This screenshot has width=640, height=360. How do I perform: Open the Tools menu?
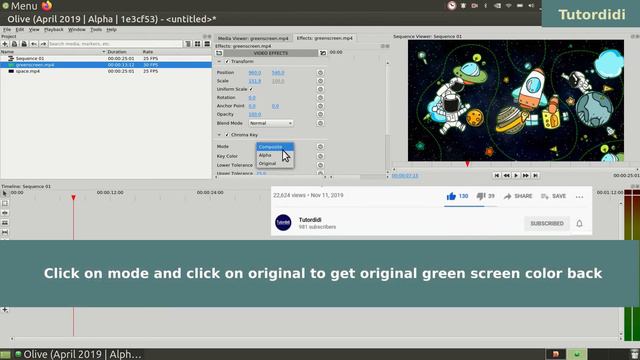(96, 30)
